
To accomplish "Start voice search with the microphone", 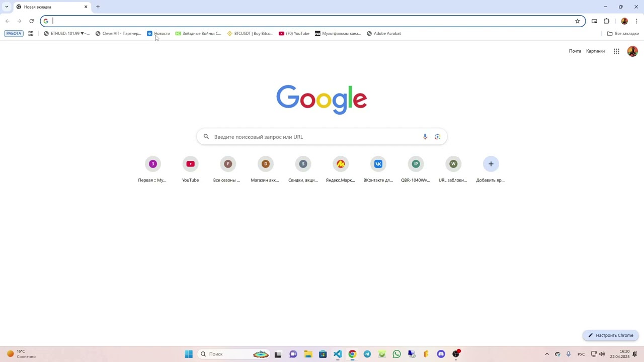I will point(425,137).
